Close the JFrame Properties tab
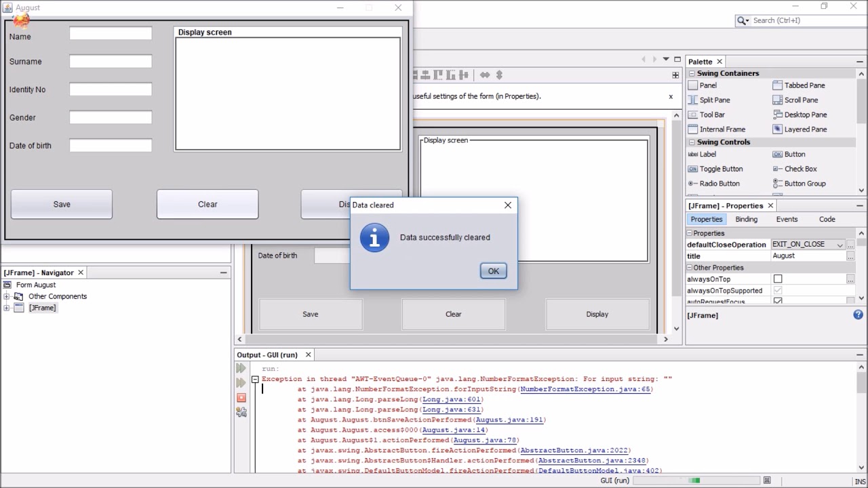 point(770,205)
